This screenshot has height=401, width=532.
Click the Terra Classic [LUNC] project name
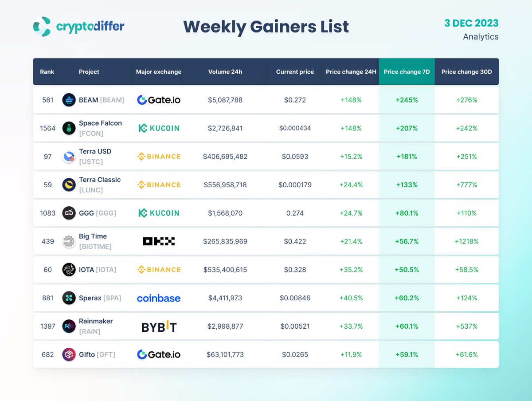100,185
